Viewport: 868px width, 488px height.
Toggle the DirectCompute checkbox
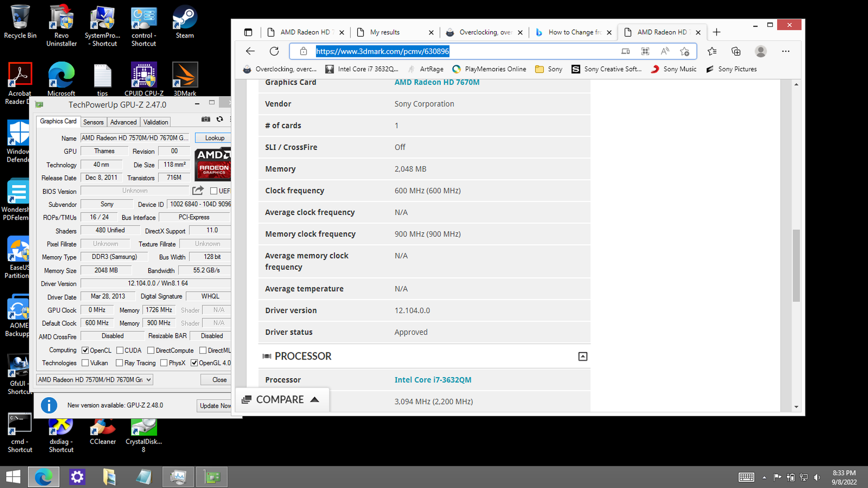[151, 350]
